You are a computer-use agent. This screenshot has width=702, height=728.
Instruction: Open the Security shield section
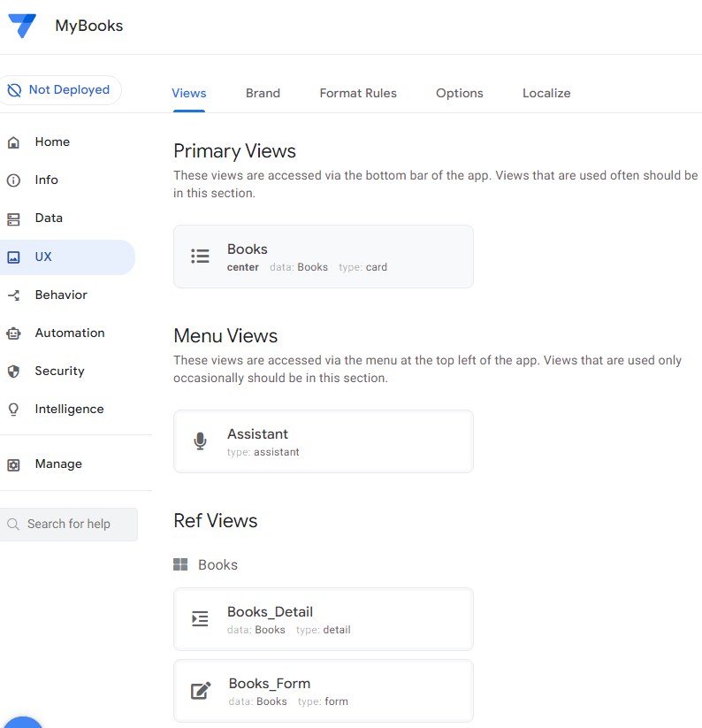click(59, 371)
